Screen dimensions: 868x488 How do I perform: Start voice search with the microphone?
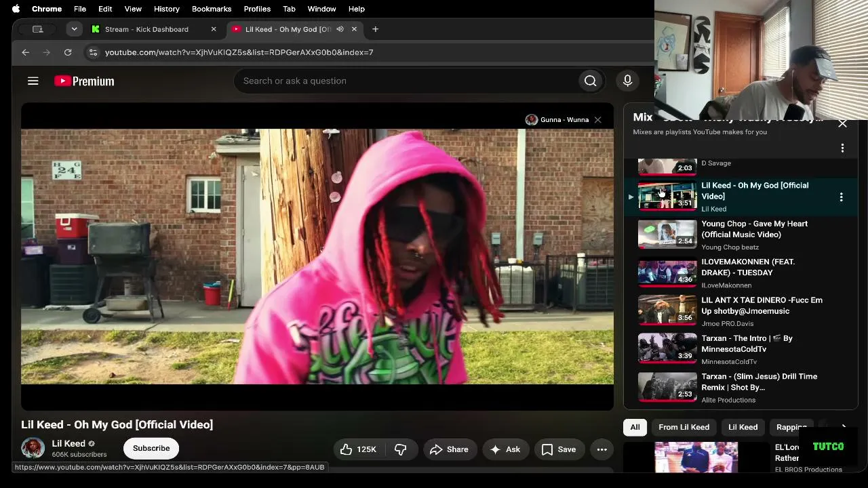pos(627,81)
